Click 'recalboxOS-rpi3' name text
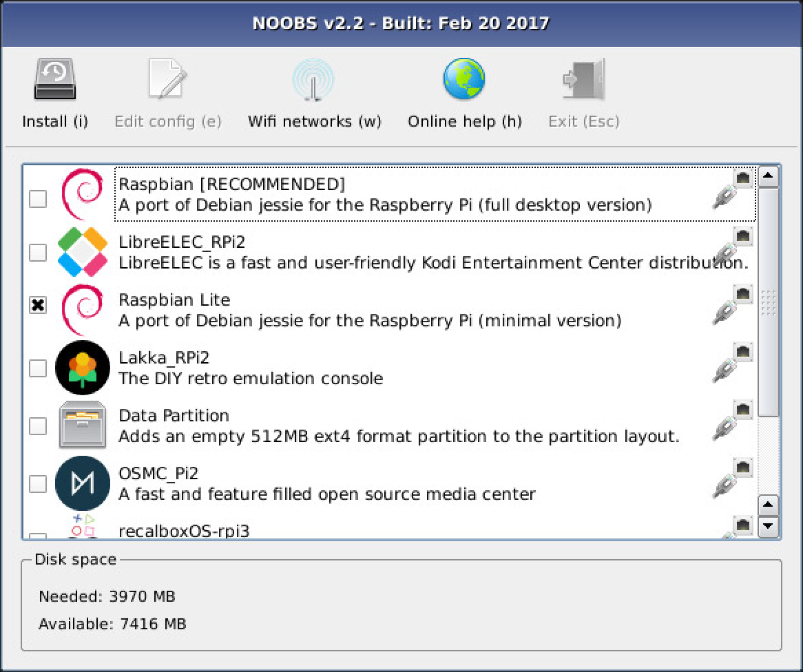Viewport: 803px width, 672px height. tap(184, 531)
